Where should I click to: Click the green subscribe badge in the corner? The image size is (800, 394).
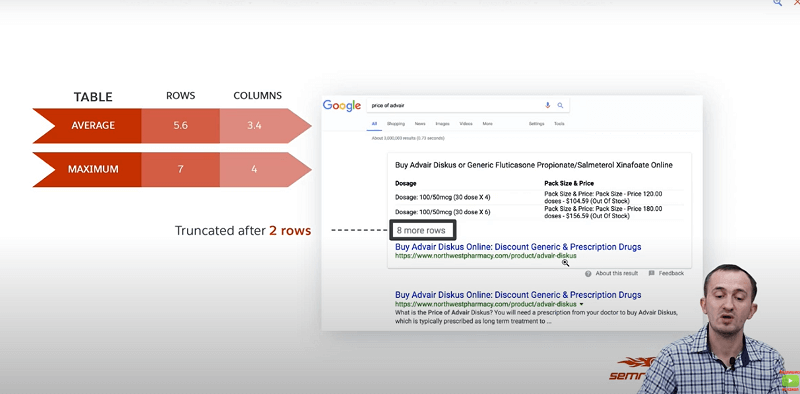(790, 381)
